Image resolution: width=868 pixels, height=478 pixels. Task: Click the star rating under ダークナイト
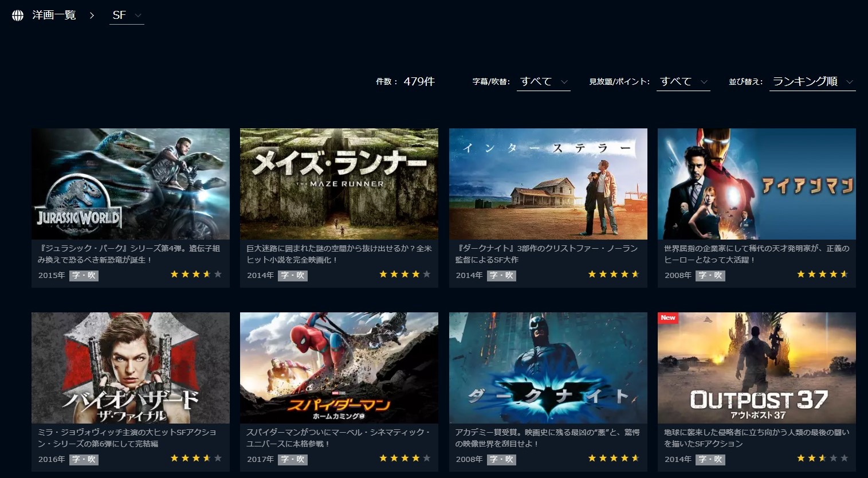click(x=614, y=459)
